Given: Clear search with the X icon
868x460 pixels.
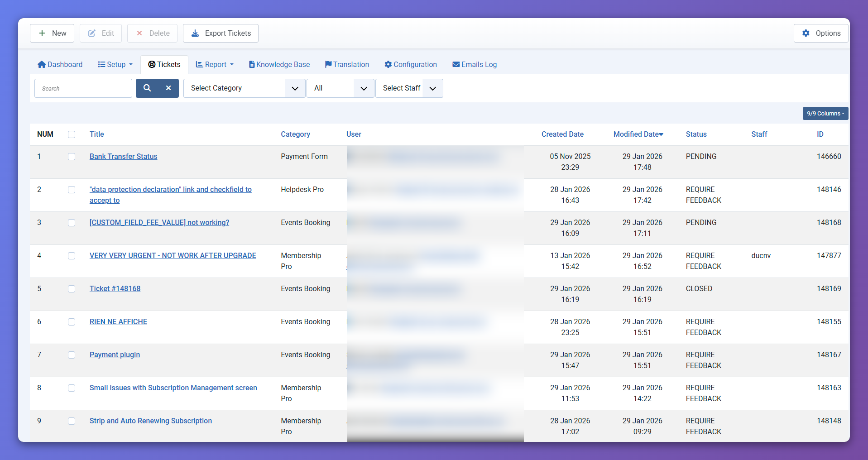Looking at the screenshot, I should (168, 88).
